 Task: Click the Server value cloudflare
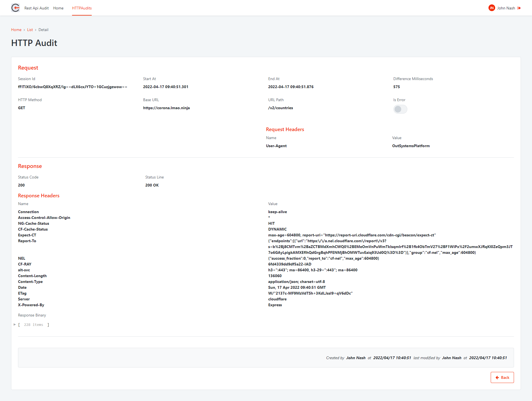277,299
